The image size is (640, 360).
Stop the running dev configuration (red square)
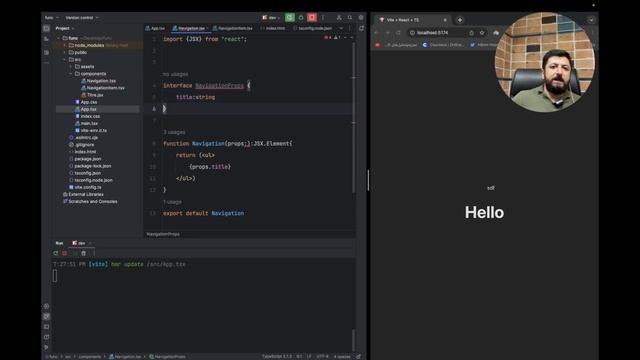point(312,17)
